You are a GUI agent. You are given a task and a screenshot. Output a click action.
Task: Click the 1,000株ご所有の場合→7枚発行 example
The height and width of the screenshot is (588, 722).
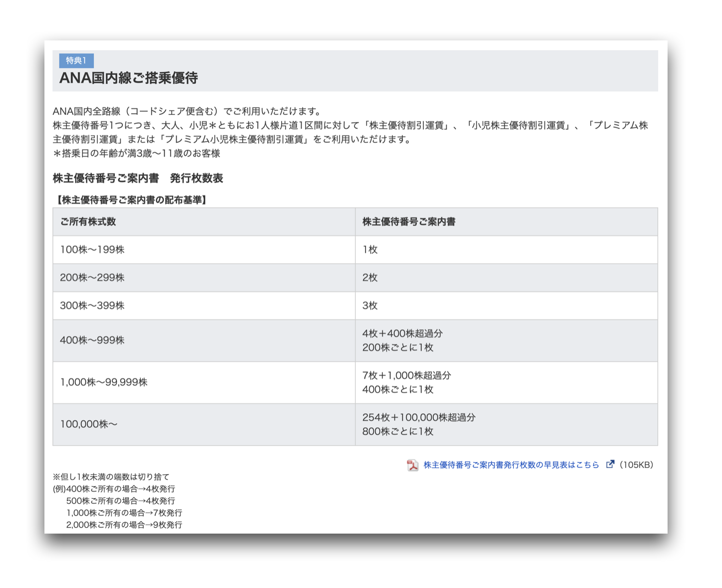pos(124,513)
